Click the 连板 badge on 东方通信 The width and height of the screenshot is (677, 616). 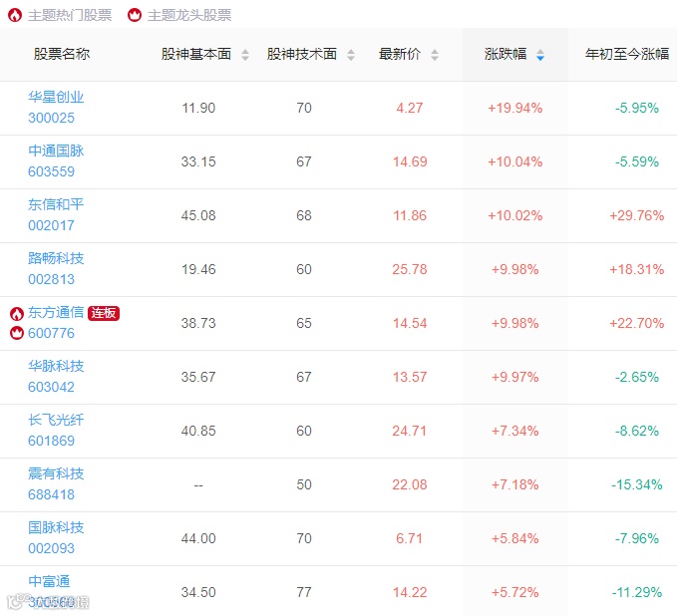click(104, 313)
